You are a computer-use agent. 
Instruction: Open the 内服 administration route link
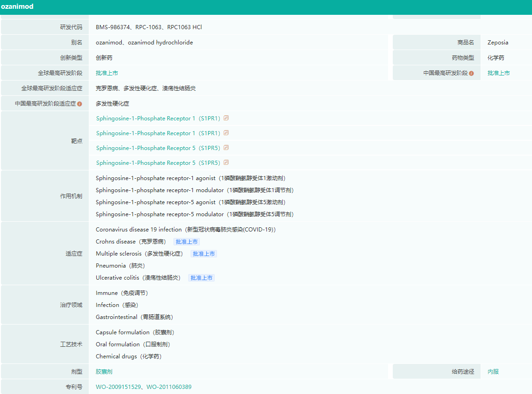pyautogui.click(x=493, y=372)
